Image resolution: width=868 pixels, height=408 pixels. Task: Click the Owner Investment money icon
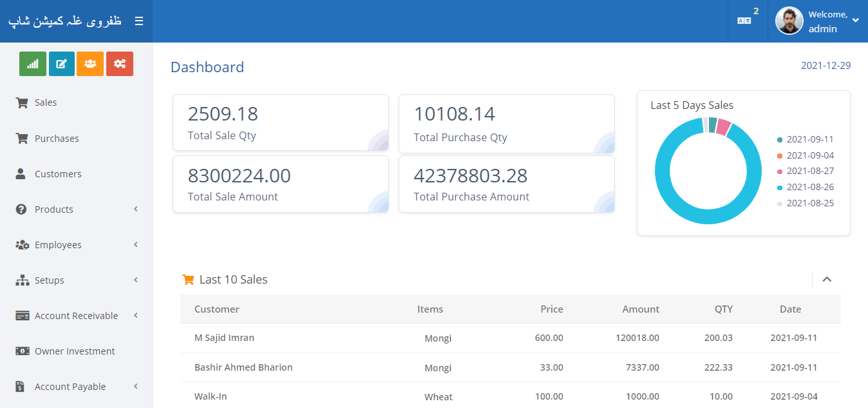click(x=22, y=351)
